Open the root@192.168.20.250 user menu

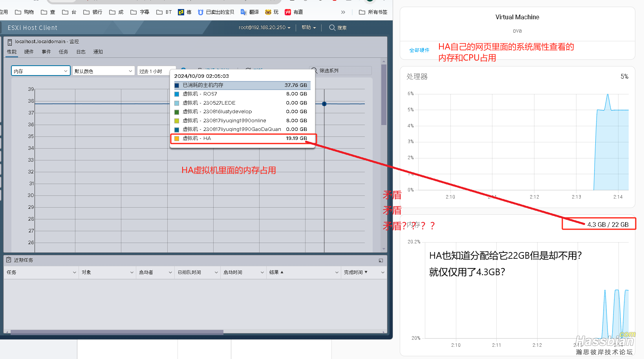coord(264,28)
